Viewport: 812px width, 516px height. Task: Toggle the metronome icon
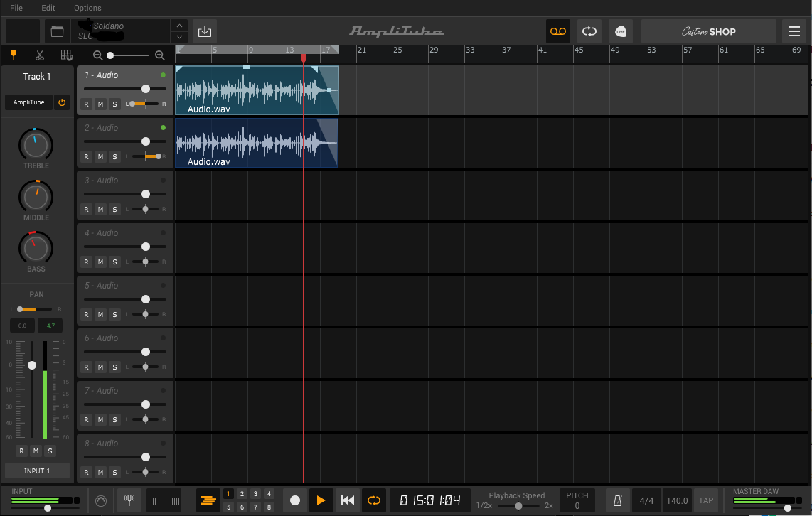[617, 500]
